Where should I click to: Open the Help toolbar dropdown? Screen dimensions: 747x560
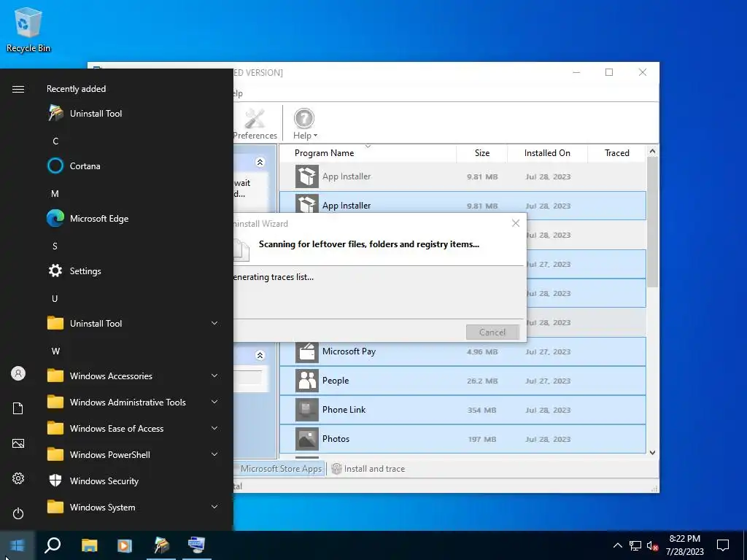coord(304,123)
